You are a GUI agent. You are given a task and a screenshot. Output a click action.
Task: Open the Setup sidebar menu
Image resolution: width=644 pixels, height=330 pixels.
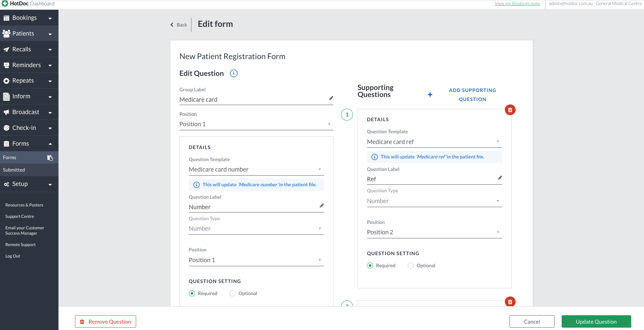(x=29, y=184)
